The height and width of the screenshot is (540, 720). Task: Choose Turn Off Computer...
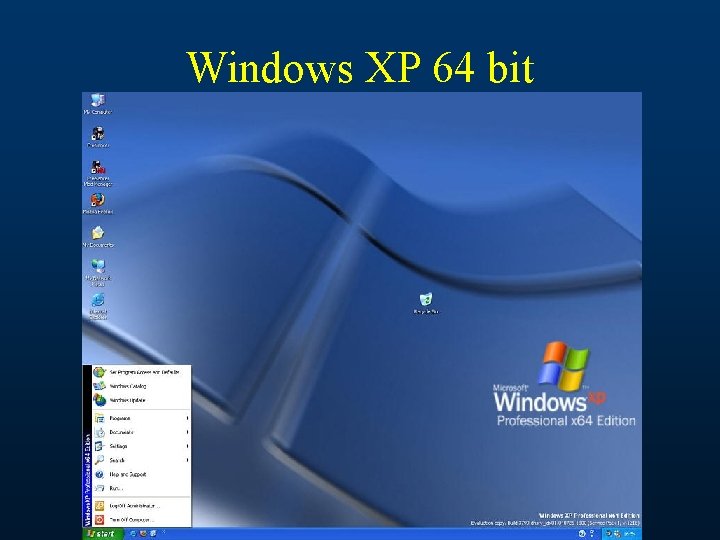coord(141,520)
